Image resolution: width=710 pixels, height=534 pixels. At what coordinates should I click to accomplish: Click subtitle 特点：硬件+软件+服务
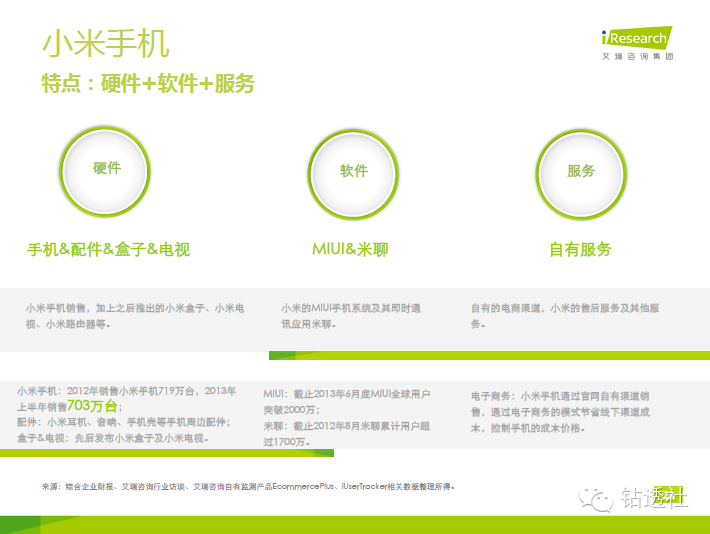[148, 83]
